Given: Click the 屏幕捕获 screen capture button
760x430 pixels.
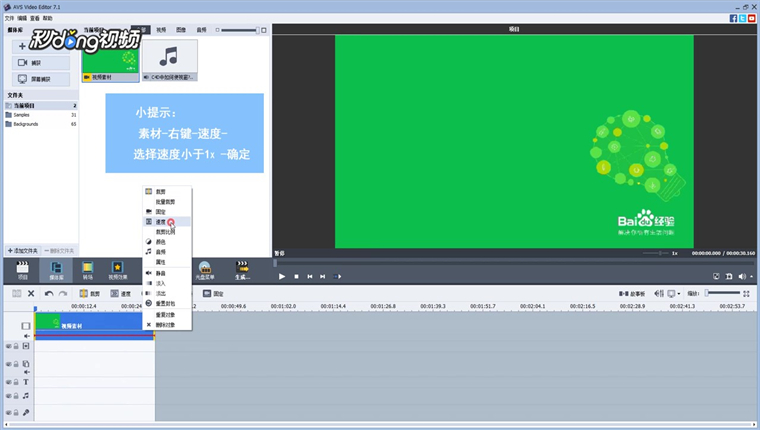Looking at the screenshot, I should click(41, 79).
